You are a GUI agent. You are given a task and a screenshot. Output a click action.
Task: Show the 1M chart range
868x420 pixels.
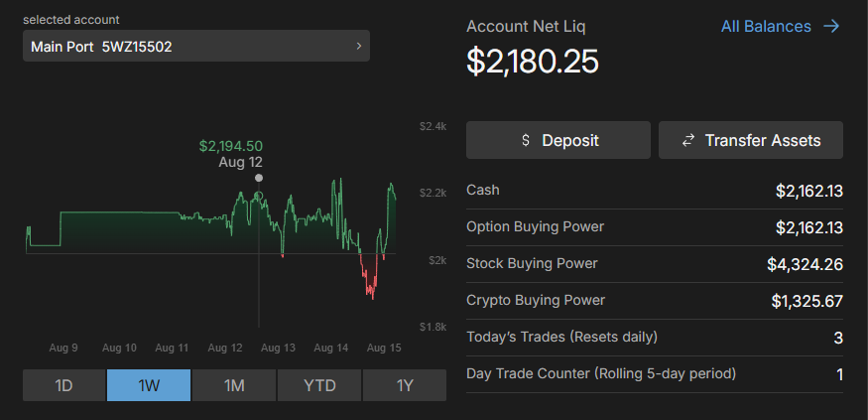point(234,385)
